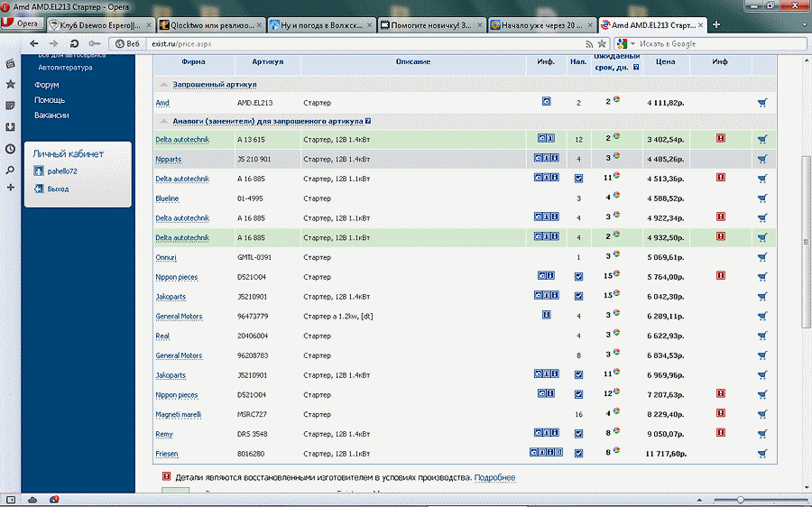Viewport: 812px width, 507px height.
Task: Adjust the page zoom slider
Action: pyautogui.click(x=740, y=499)
